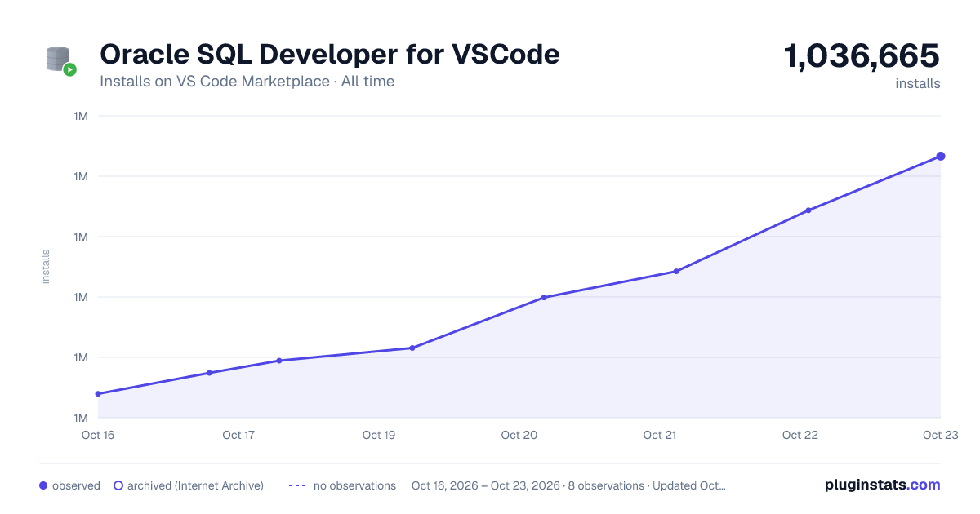Click the date range and observations footer text
980x514 pixels.
coord(568,485)
